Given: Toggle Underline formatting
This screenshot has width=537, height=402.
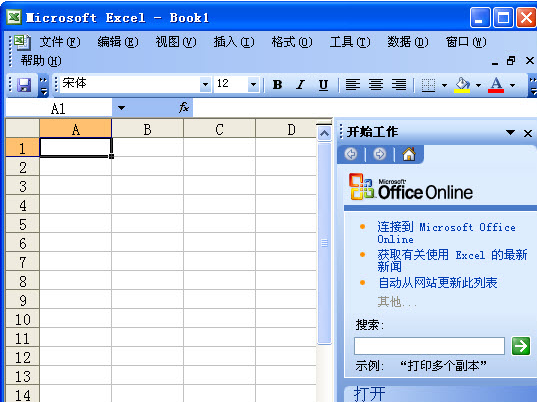Looking at the screenshot, I should 323,85.
